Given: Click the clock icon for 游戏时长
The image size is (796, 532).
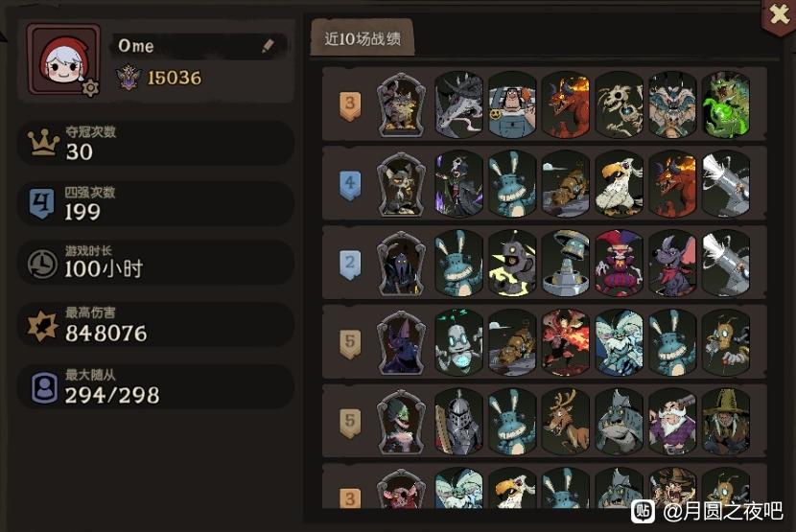Looking at the screenshot, I should click(41, 263).
